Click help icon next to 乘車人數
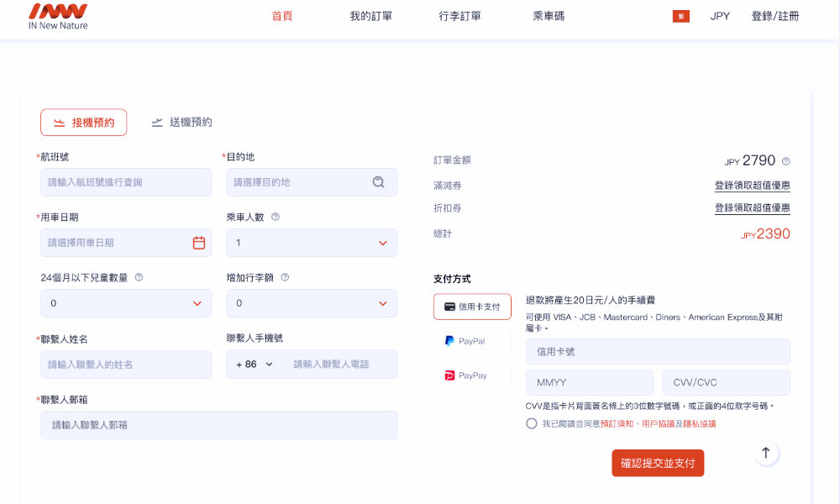This screenshot has height=504, width=840. (276, 217)
